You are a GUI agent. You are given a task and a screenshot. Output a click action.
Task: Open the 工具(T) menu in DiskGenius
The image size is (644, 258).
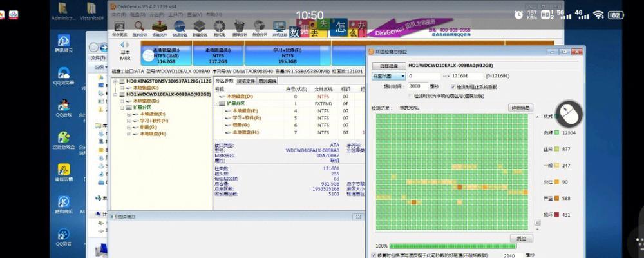(175, 14)
